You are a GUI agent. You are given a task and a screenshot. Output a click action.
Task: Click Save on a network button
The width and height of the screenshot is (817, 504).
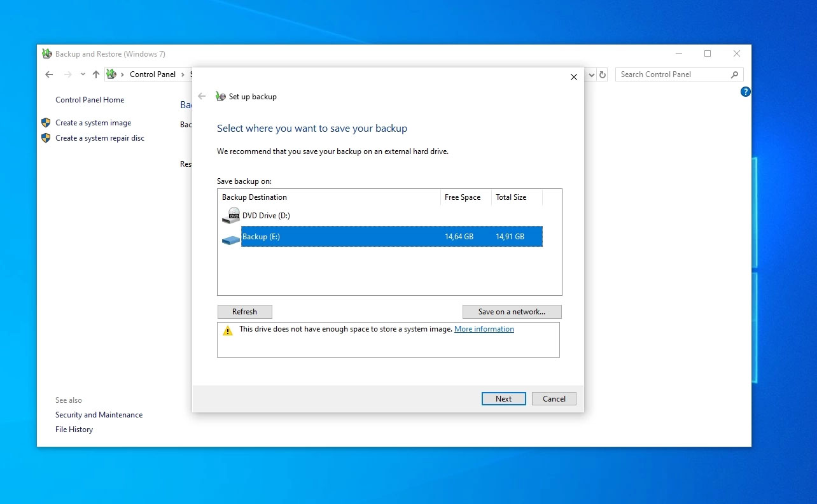click(x=512, y=312)
